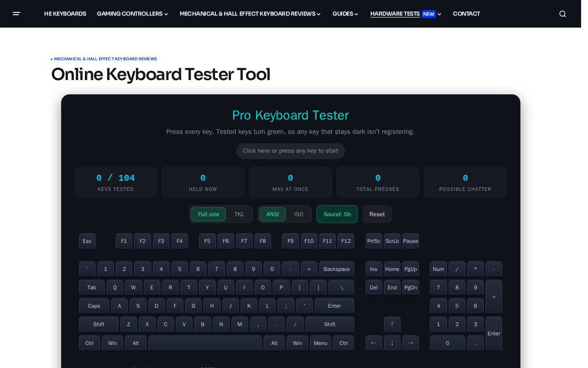Click the numpad plus key
Screen dimensions: 588x368
(x=494, y=297)
